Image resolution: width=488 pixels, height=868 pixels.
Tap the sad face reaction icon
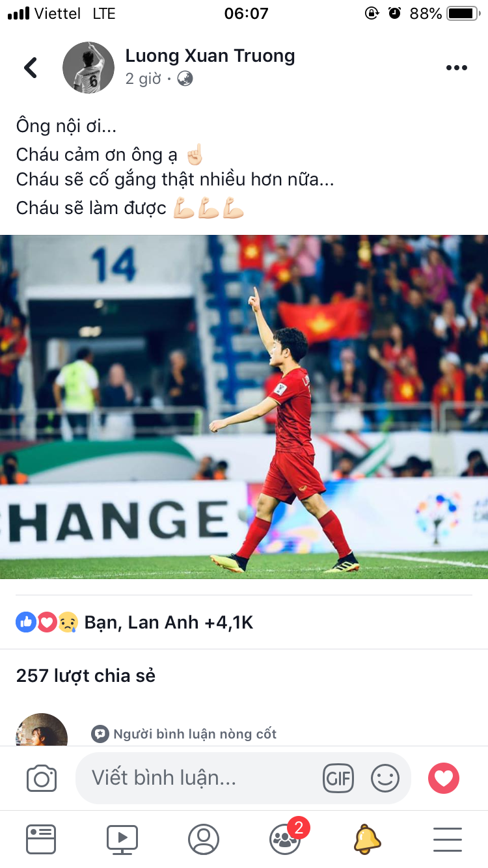(x=68, y=623)
